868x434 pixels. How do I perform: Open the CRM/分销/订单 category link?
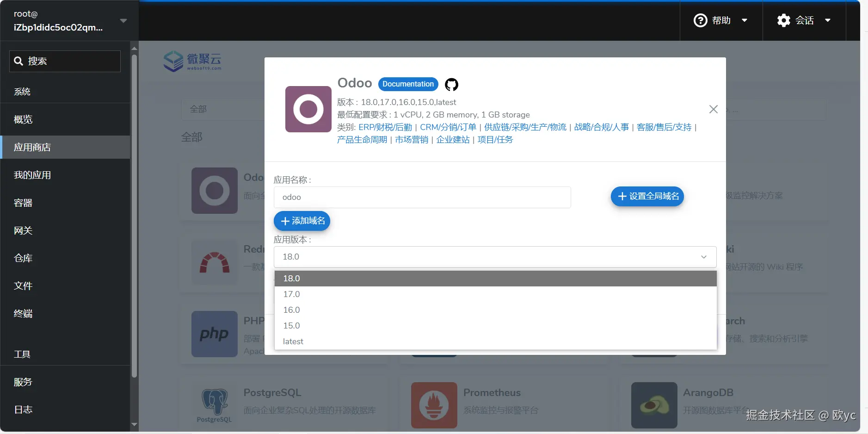448,127
